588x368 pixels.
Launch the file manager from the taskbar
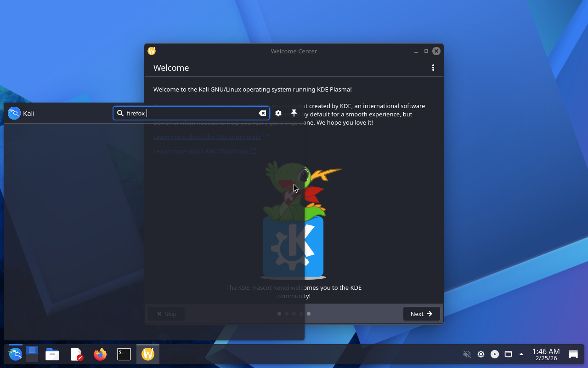52,354
